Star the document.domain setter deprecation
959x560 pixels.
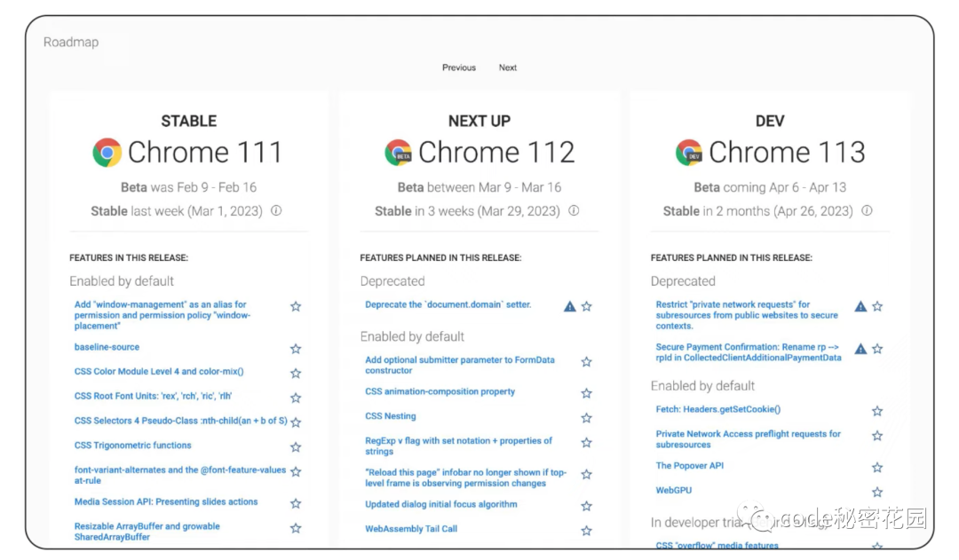587,306
